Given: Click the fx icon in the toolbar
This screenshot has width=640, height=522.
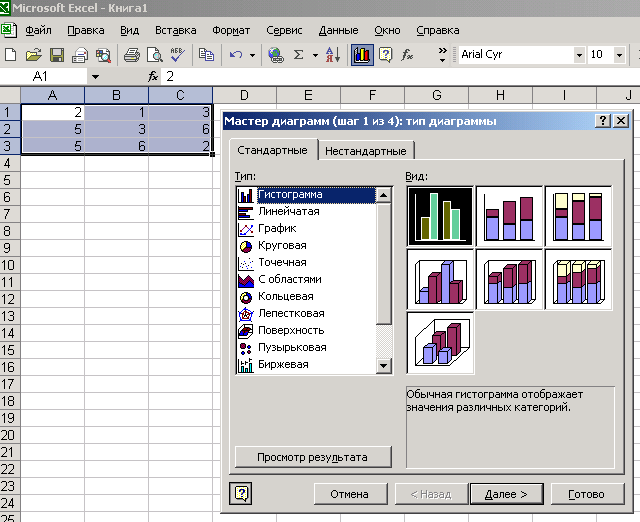Looking at the screenshot, I should (x=407, y=54).
